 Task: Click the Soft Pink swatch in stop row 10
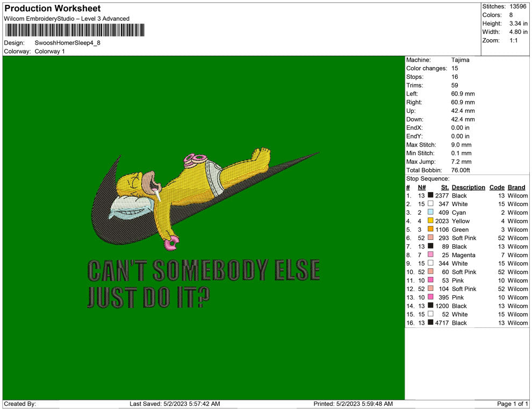click(430, 272)
